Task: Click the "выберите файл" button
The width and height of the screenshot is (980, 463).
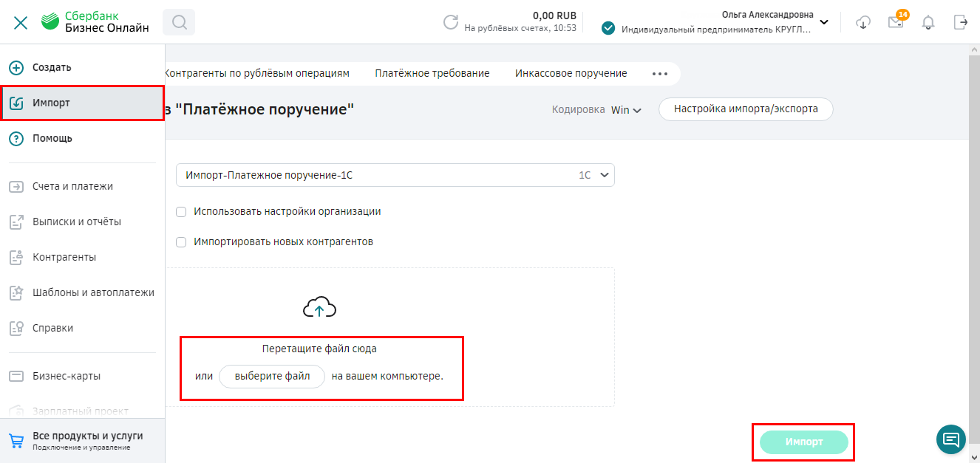Action: tap(272, 376)
